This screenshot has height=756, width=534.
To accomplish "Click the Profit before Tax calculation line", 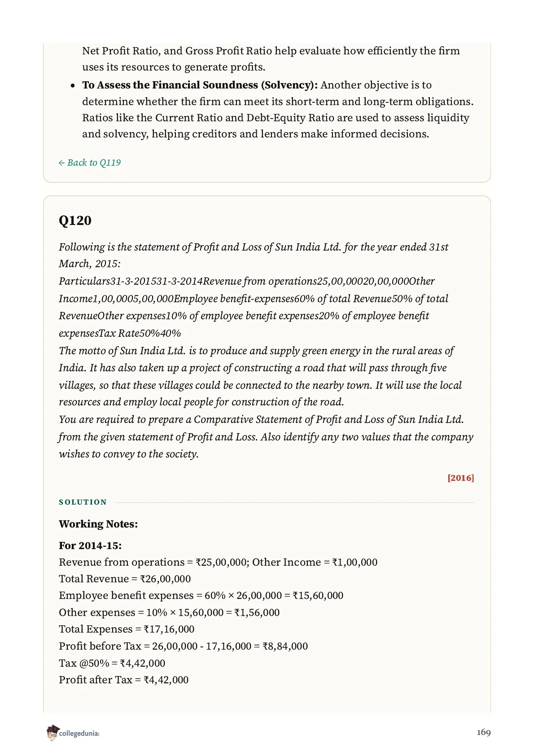I will pyautogui.click(x=184, y=646).
